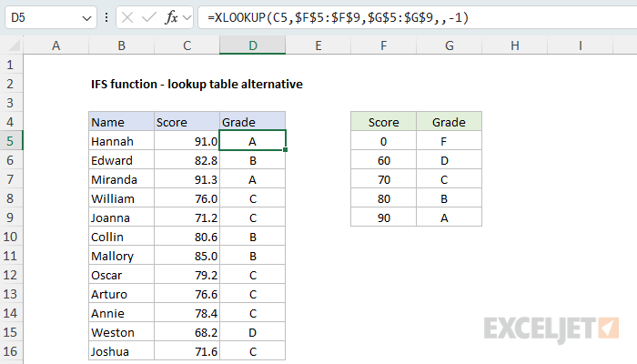Click score cell 82.8
Screen dimensions: 637x364
click(x=187, y=160)
